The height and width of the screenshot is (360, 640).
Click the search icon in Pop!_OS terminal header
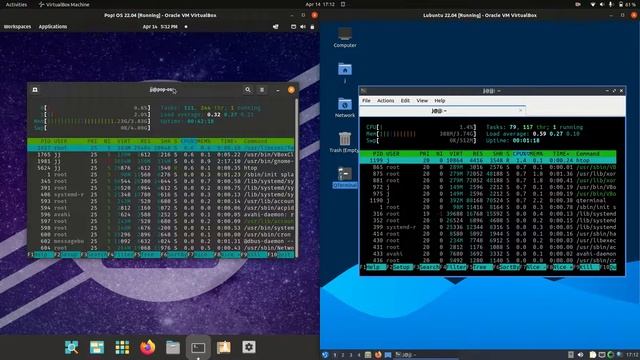(248, 89)
